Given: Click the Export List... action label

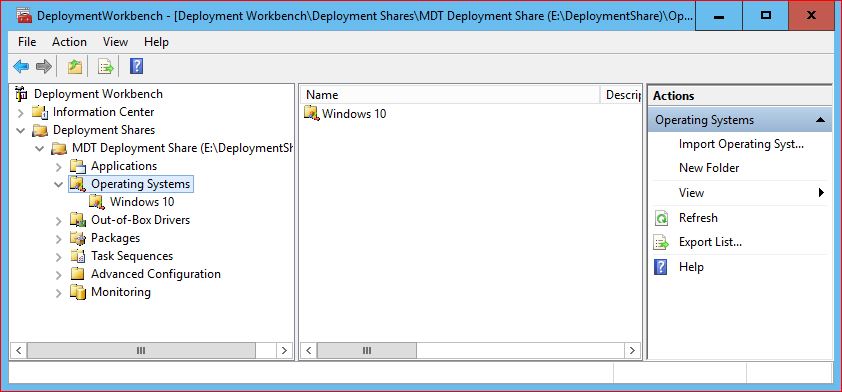Looking at the screenshot, I should click(710, 242).
